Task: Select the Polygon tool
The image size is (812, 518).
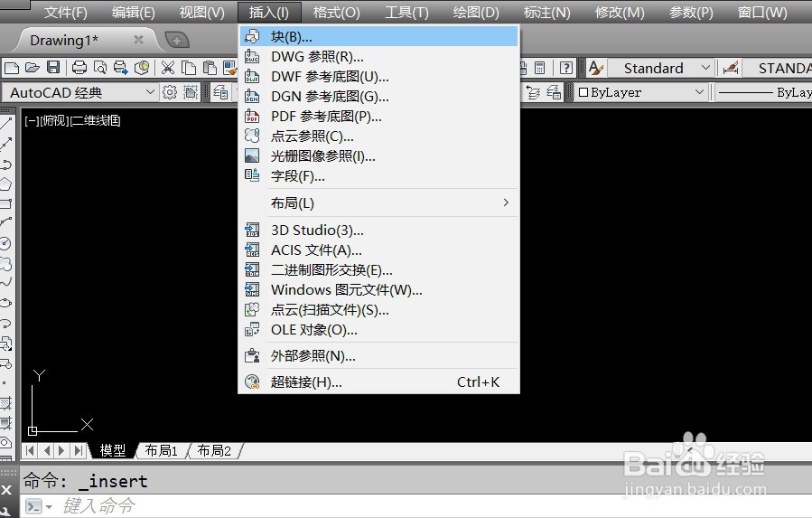Action: [x=6, y=184]
